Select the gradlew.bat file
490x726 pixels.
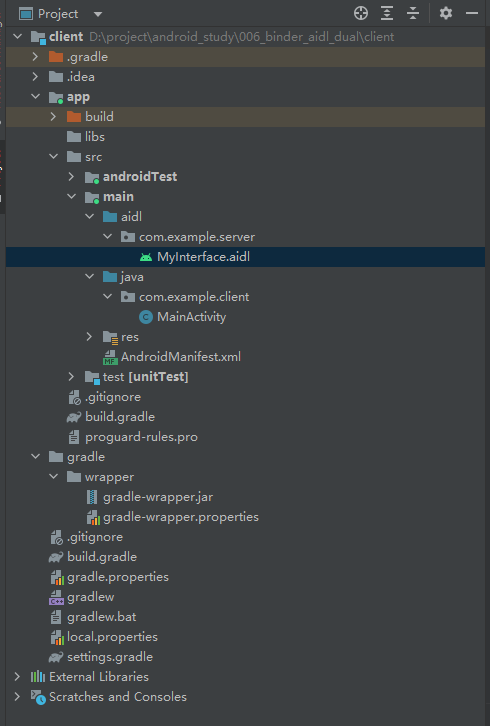click(101, 617)
